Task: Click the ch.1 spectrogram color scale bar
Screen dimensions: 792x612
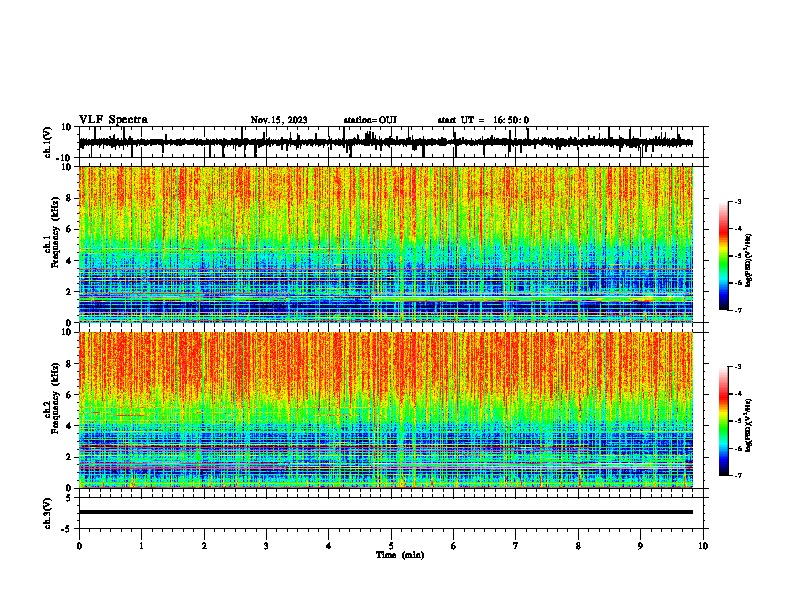Action: coord(724,256)
